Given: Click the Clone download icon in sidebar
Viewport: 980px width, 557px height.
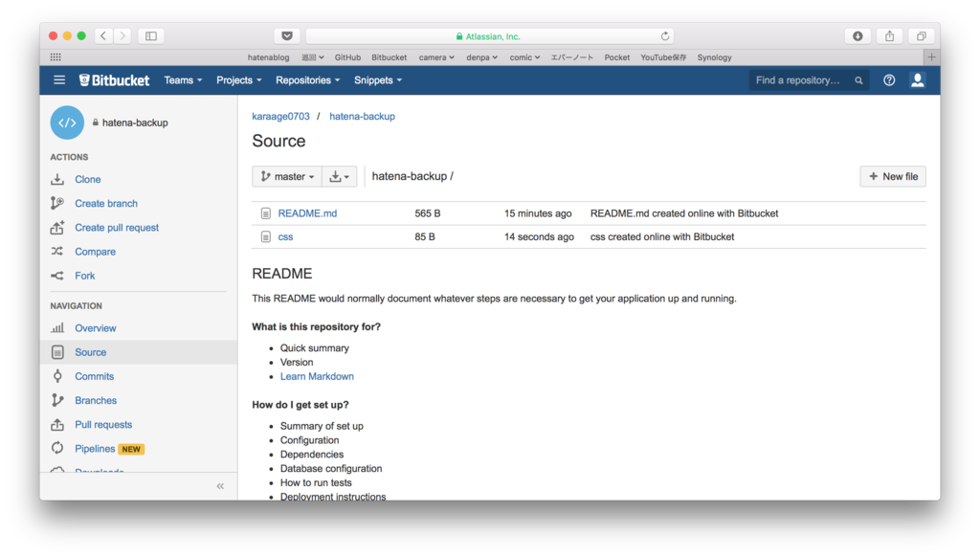Looking at the screenshot, I should point(57,179).
